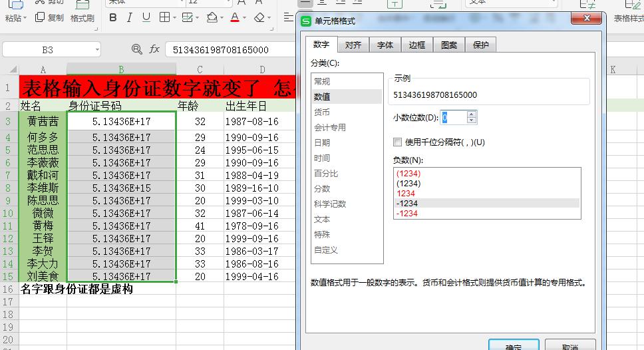Image resolution: width=644 pixels, height=350 pixels.
Task: Switch to the 边框 tab
Action: (417, 45)
